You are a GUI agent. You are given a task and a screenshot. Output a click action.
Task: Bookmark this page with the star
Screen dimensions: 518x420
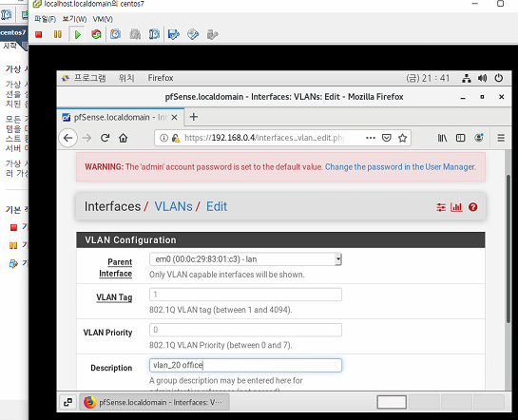pyautogui.click(x=402, y=138)
